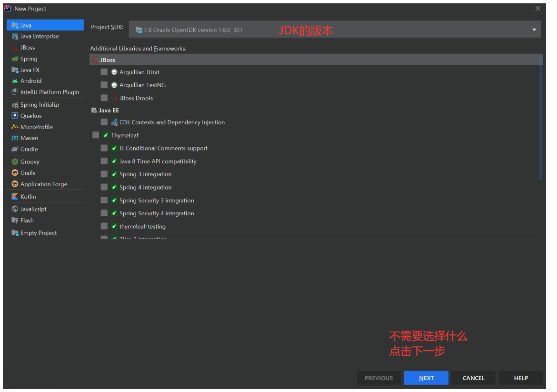Image resolution: width=557 pixels, height=392 pixels.
Task: Pick the Maven 'm' icon
Action: (x=15, y=138)
